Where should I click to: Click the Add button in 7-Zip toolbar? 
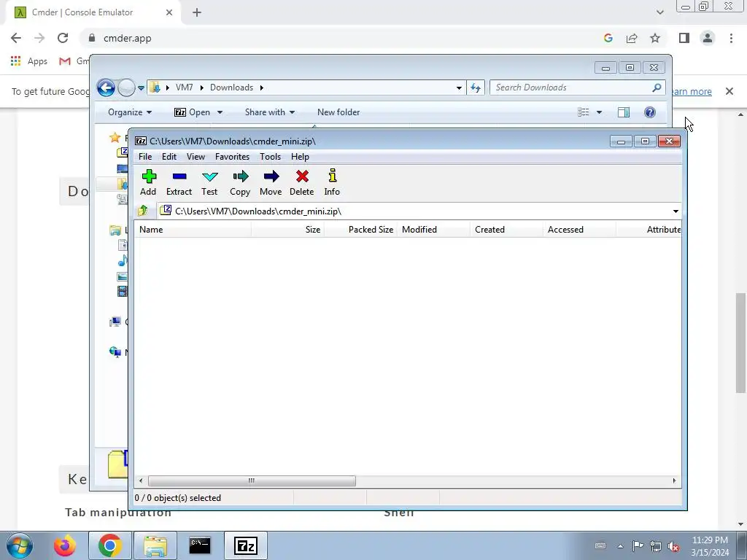click(x=148, y=182)
